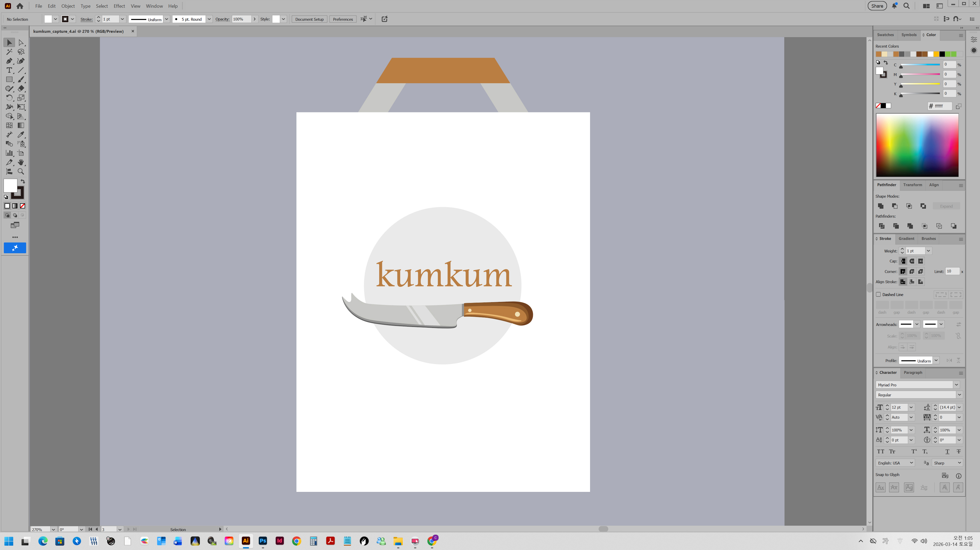This screenshot has height=550, width=980.
Task: Open the Myriad Pro font dropdown
Action: pyautogui.click(x=956, y=385)
